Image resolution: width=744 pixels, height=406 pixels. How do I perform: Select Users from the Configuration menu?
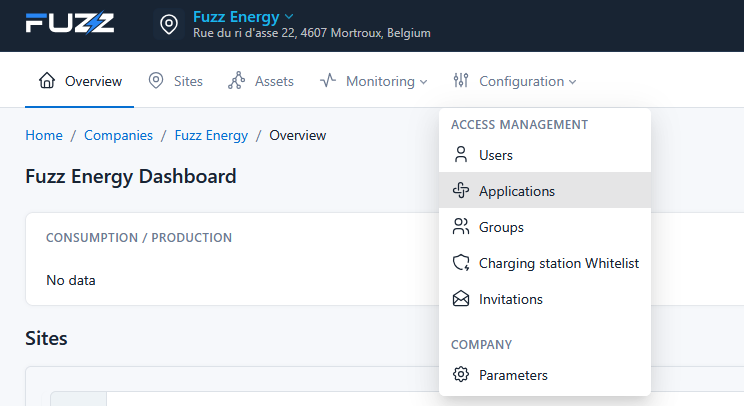coord(545,155)
